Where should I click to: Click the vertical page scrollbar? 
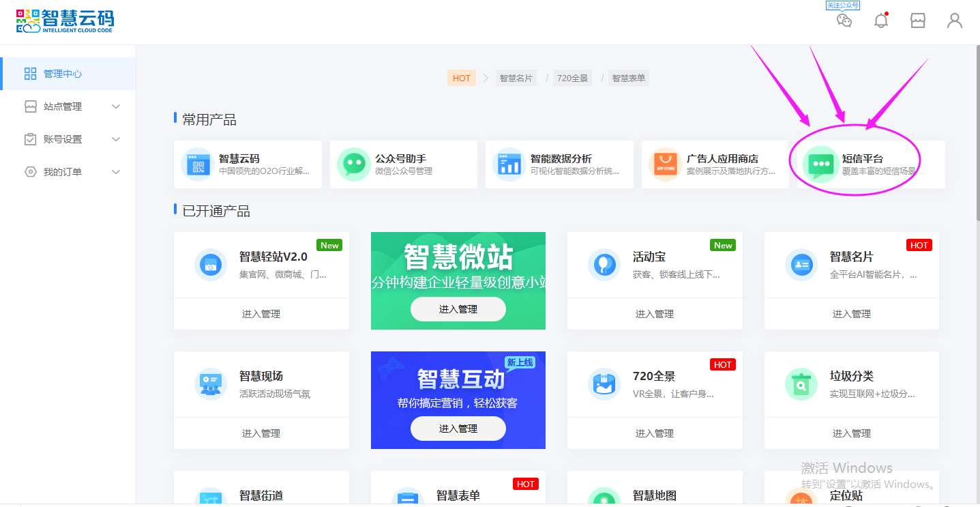click(976, 136)
